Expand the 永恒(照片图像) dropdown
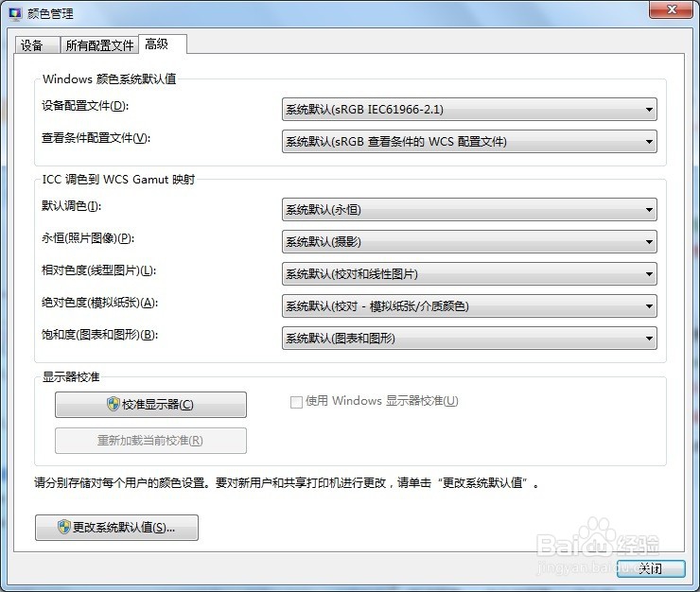Image resolution: width=700 pixels, height=592 pixels. coord(469,241)
